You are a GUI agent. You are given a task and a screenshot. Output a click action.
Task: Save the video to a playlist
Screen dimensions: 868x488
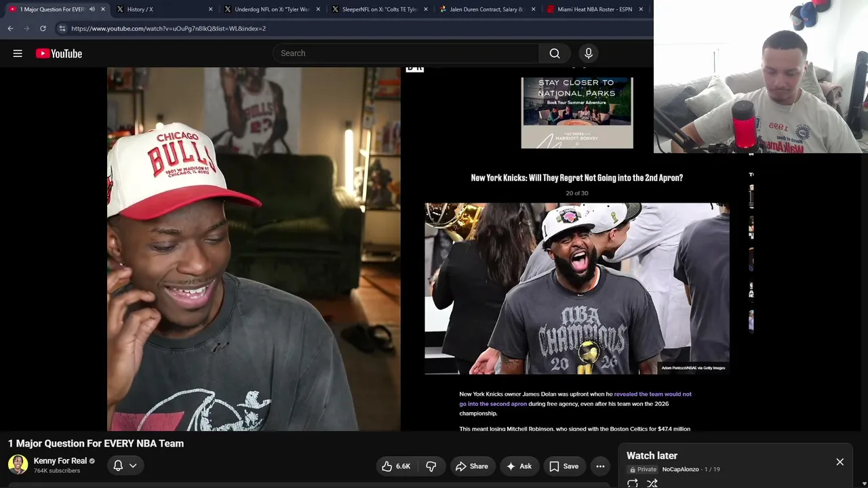[x=564, y=466]
